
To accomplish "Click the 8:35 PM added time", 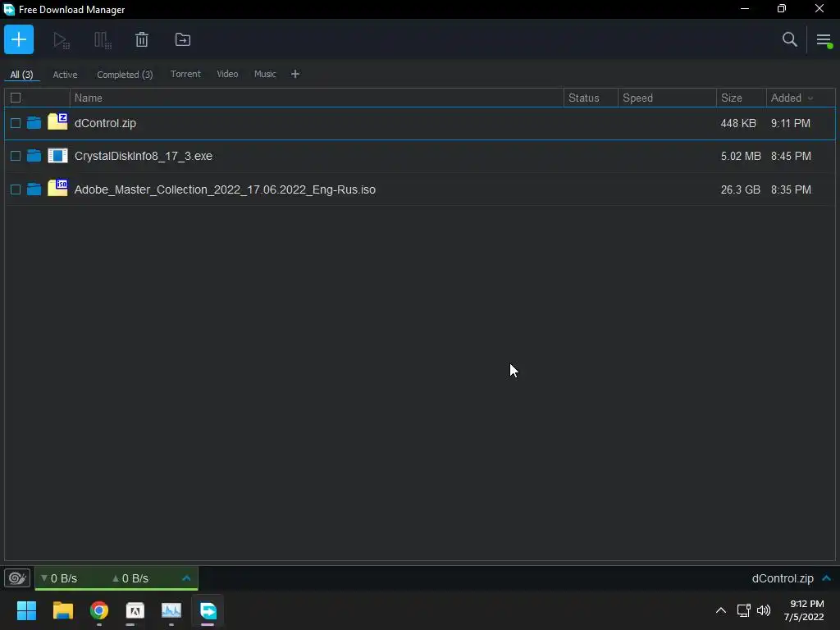I will 791,189.
